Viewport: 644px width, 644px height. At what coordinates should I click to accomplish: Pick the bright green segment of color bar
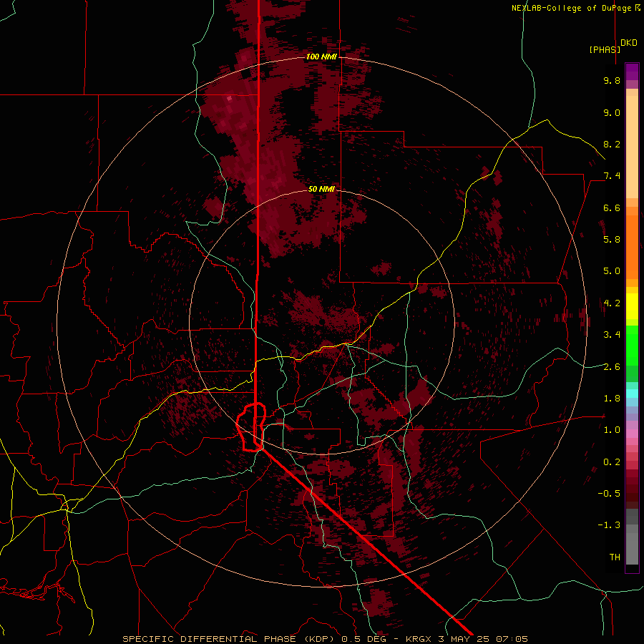coord(632,346)
